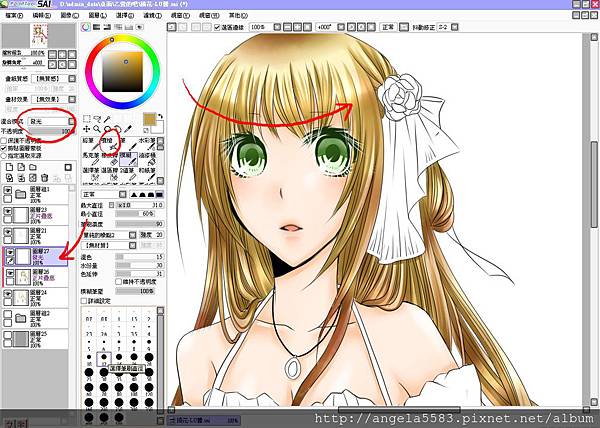Toggle the 維持不透明度 checkbox
Viewport: 600px width, 428px height.
tap(118, 282)
